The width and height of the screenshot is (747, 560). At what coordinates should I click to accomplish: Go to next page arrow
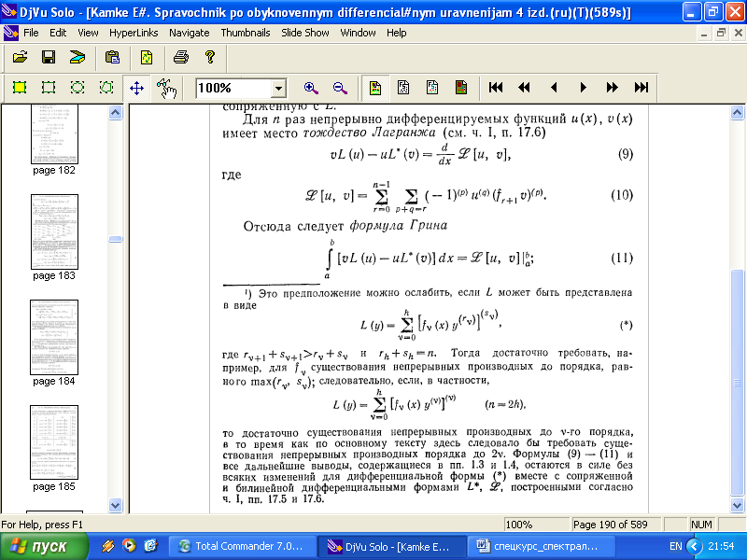583,88
